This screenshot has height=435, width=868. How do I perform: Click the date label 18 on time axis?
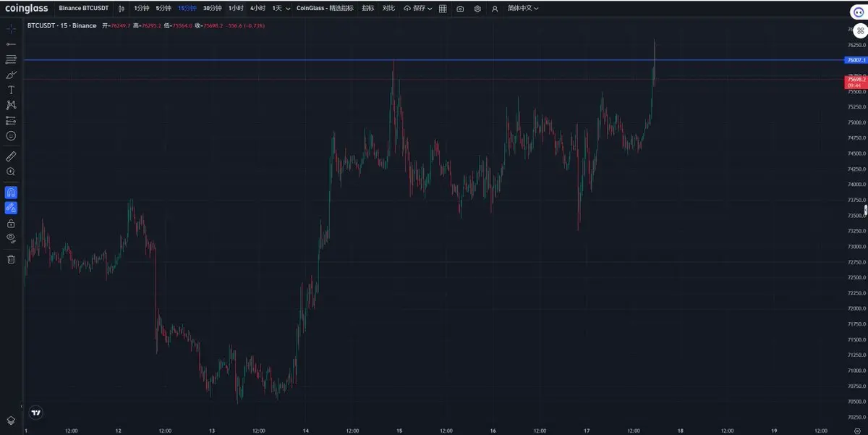680,430
